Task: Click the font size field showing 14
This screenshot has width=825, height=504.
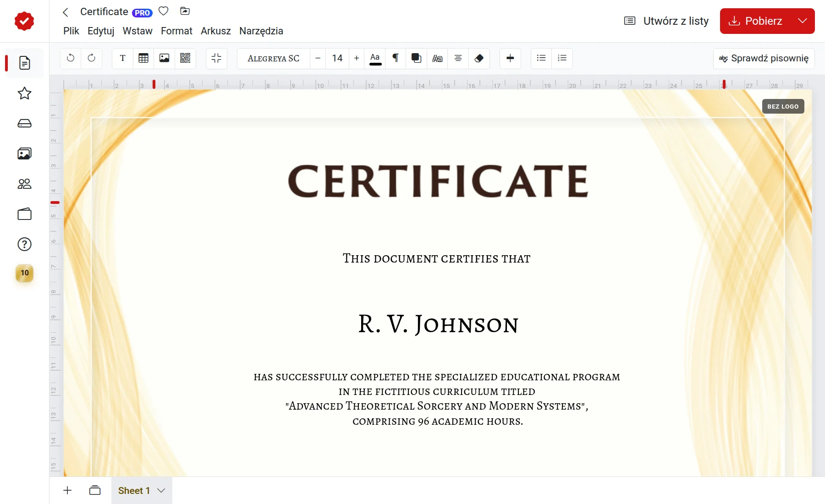Action: click(337, 58)
